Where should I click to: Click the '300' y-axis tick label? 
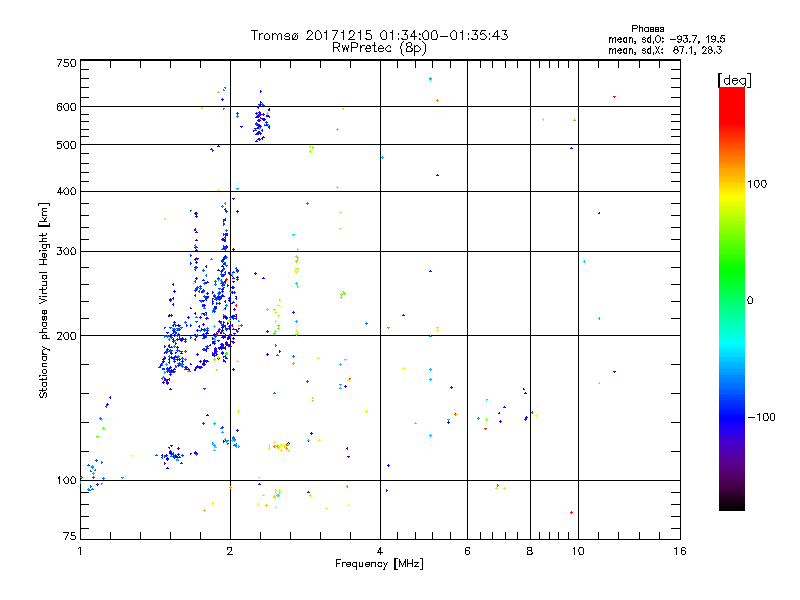[x=66, y=251]
